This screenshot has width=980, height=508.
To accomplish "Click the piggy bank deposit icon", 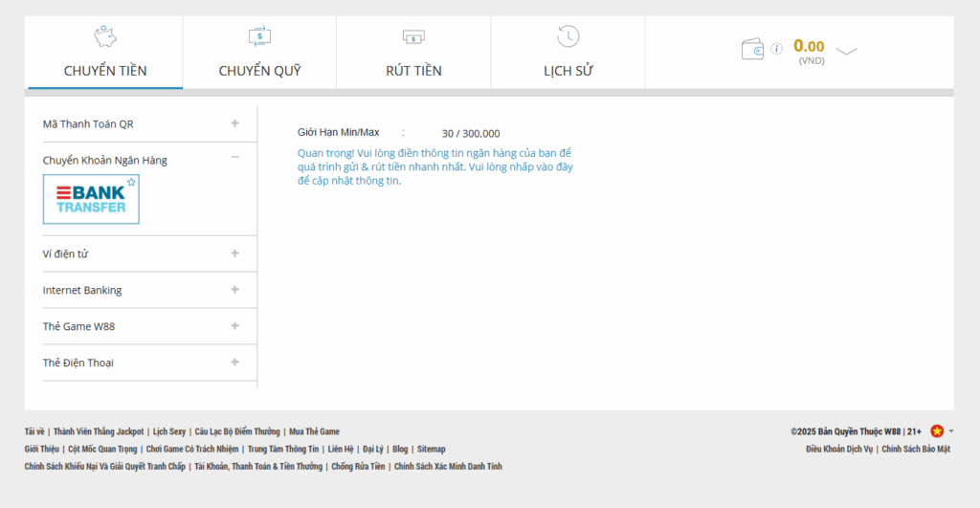I will tap(105, 36).
